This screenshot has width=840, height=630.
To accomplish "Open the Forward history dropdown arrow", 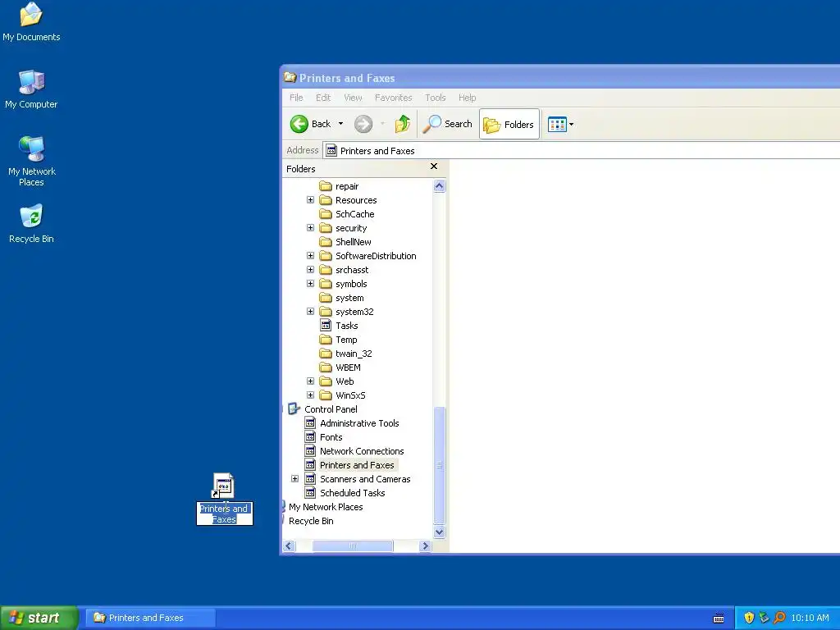I will (x=382, y=124).
